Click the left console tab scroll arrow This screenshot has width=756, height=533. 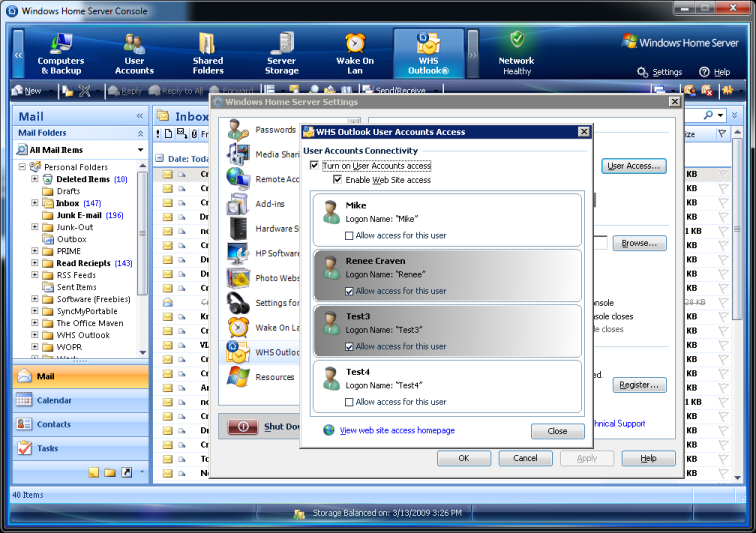18,54
